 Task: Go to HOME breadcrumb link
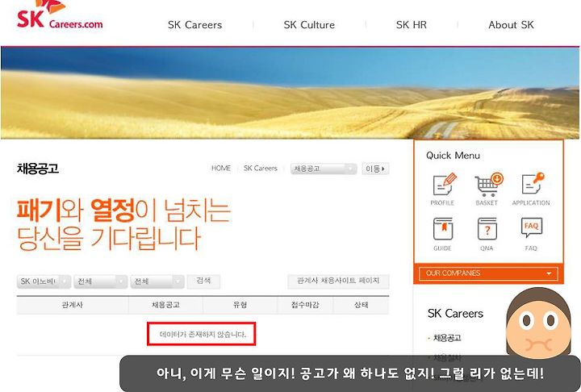221,169
